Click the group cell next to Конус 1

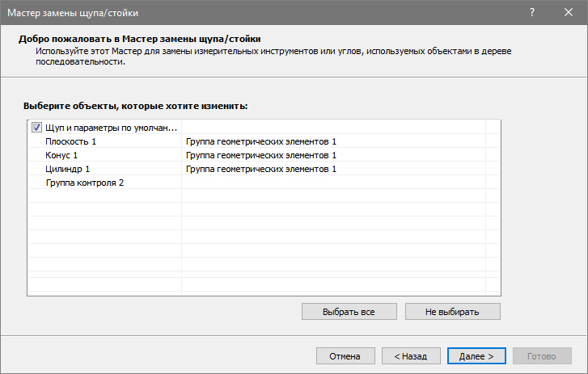260,155
